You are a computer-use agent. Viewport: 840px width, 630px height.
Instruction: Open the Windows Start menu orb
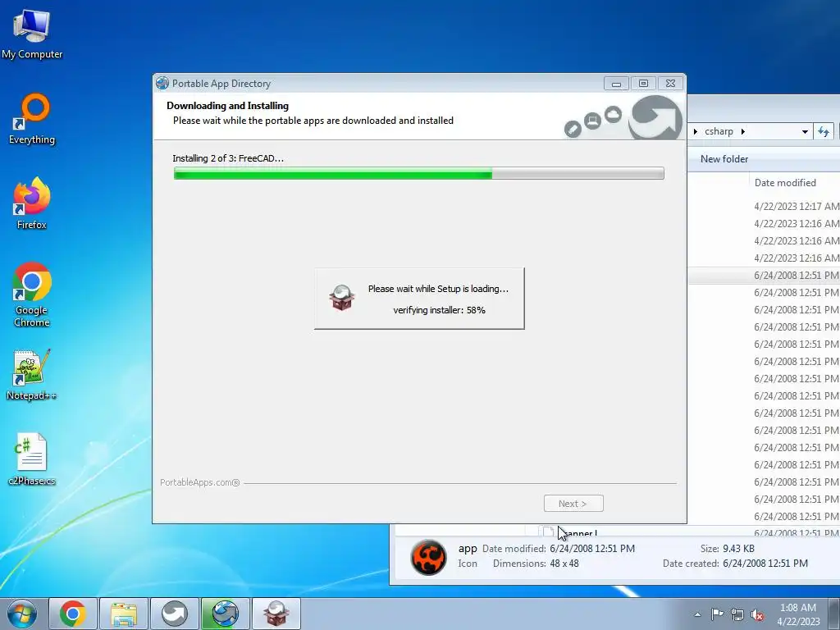pos(22,614)
